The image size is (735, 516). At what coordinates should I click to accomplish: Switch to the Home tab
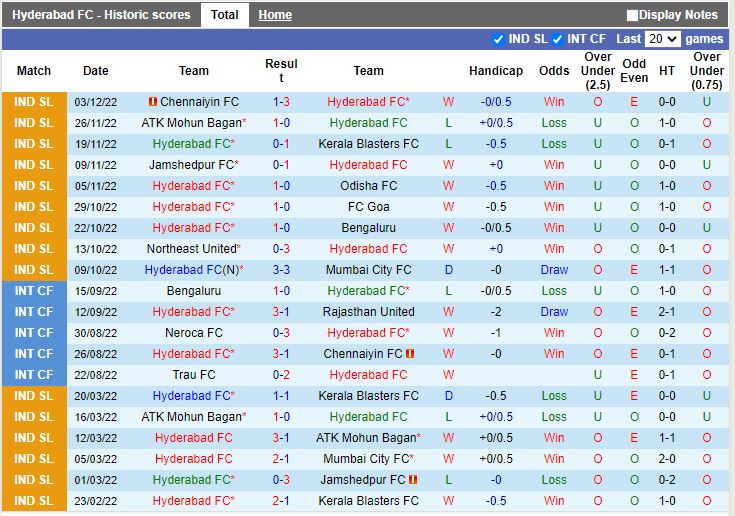(275, 15)
